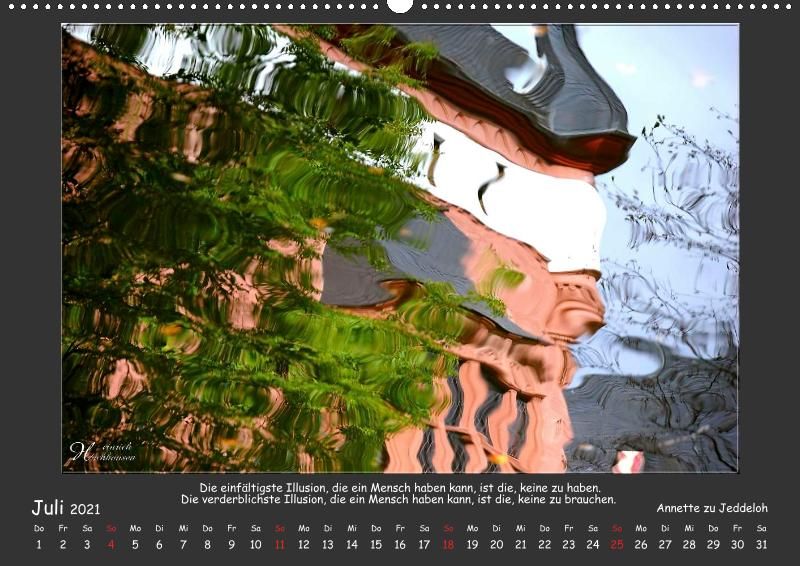Select day 22 in the calendar row
This screenshot has width=800, height=566.
coord(544,545)
